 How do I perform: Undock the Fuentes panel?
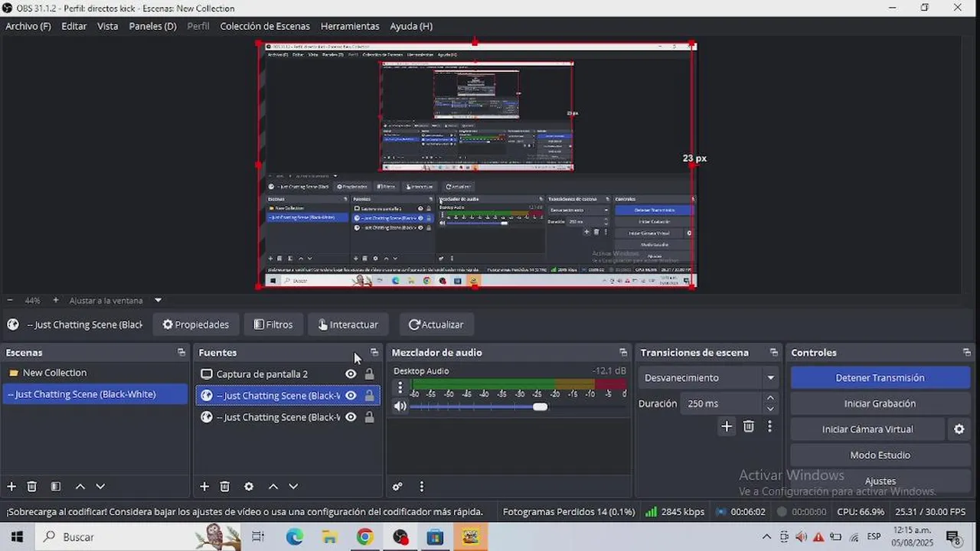[x=374, y=353]
